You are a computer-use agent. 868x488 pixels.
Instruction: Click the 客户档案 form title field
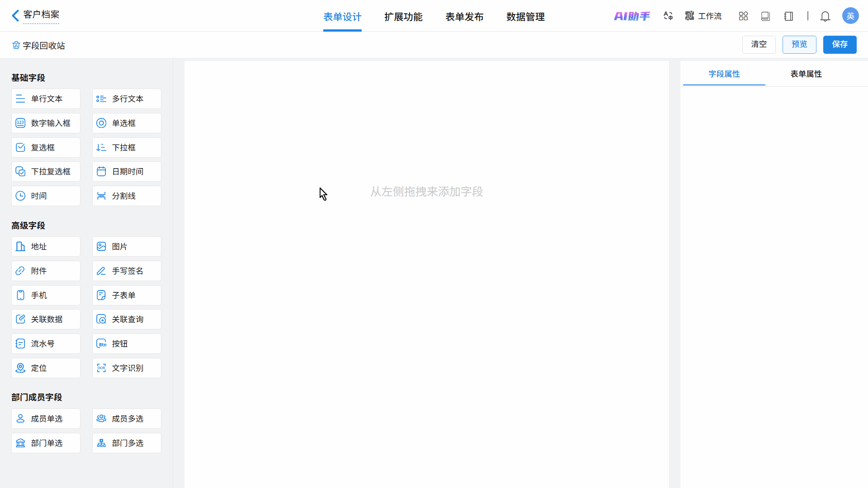pyautogui.click(x=41, y=15)
